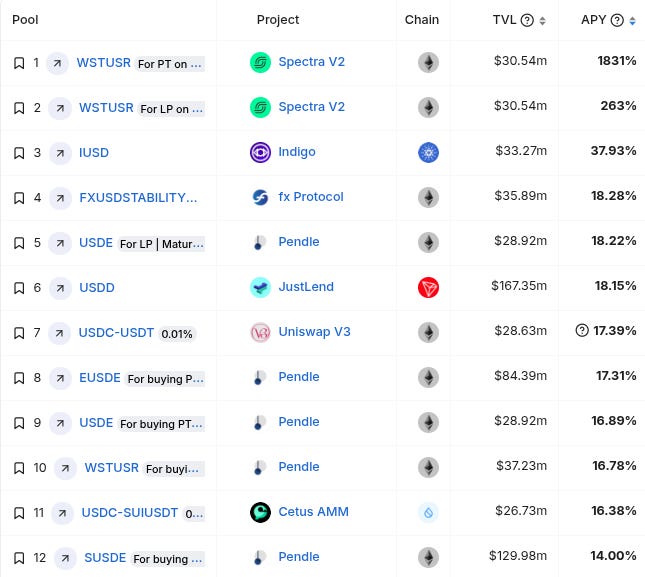Image resolution: width=645 pixels, height=577 pixels.
Task: Bookmark the USDE For LP pool row 5
Action: click(x=19, y=243)
